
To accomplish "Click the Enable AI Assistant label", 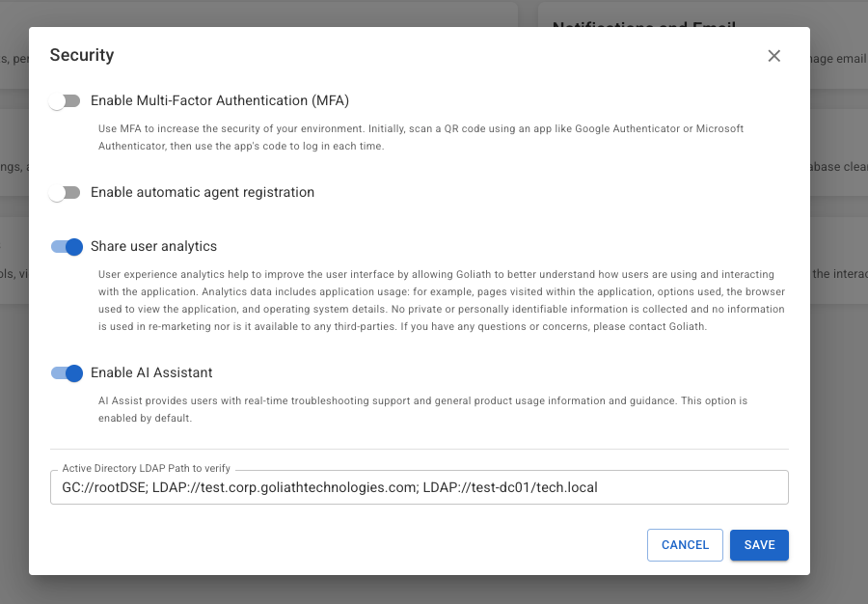I will (151, 372).
